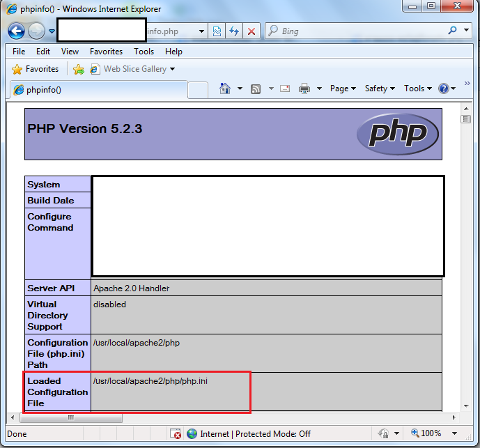Open the View menu
This screenshot has width=480, height=448.
[x=70, y=52]
